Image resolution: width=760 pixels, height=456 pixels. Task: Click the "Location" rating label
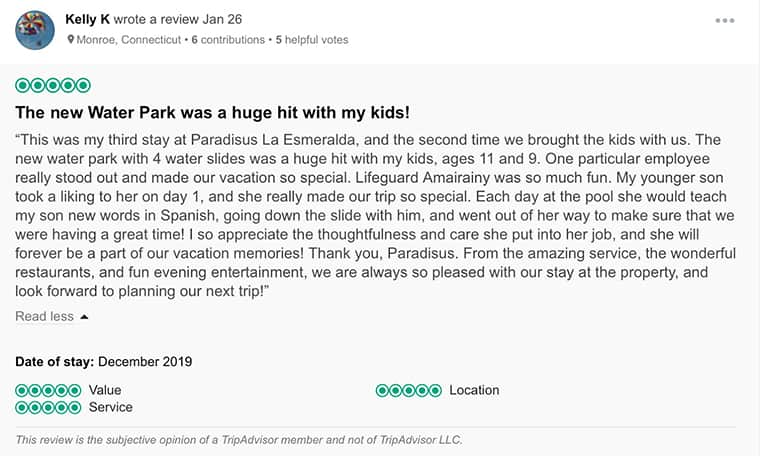point(474,390)
